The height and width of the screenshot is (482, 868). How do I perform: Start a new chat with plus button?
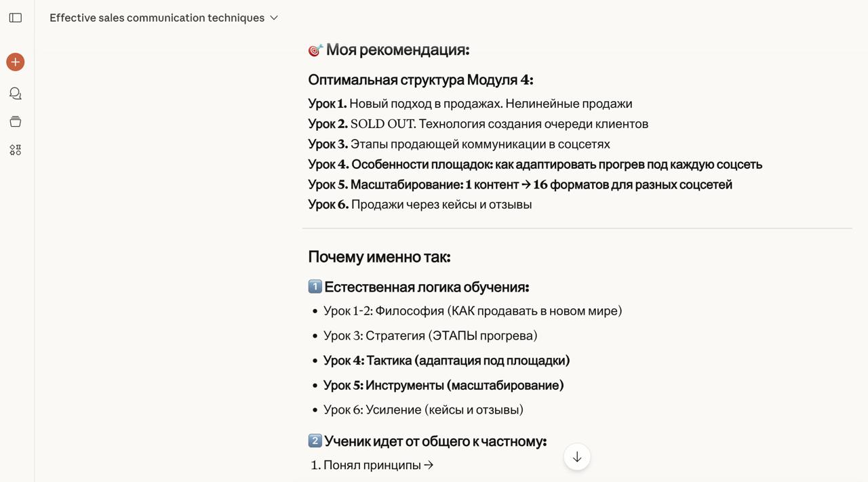[16, 62]
